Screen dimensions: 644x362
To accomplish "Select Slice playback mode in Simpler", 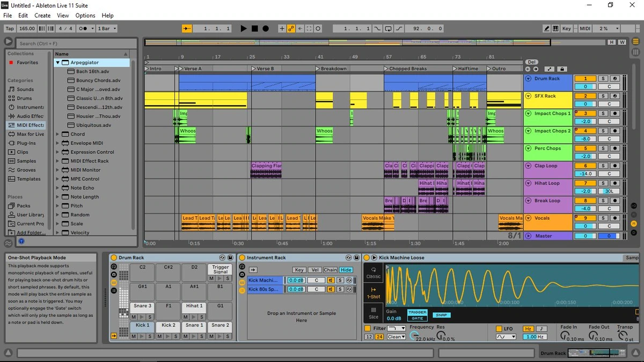I will [x=374, y=312].
